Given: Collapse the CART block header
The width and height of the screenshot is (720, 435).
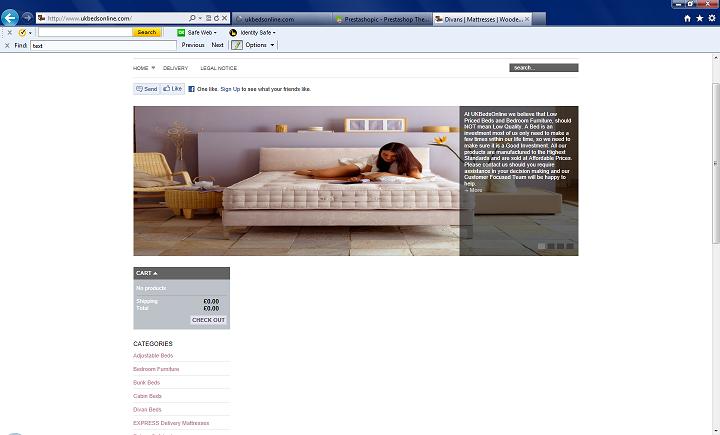Looking at the screenshot, I should click(181, 273).
